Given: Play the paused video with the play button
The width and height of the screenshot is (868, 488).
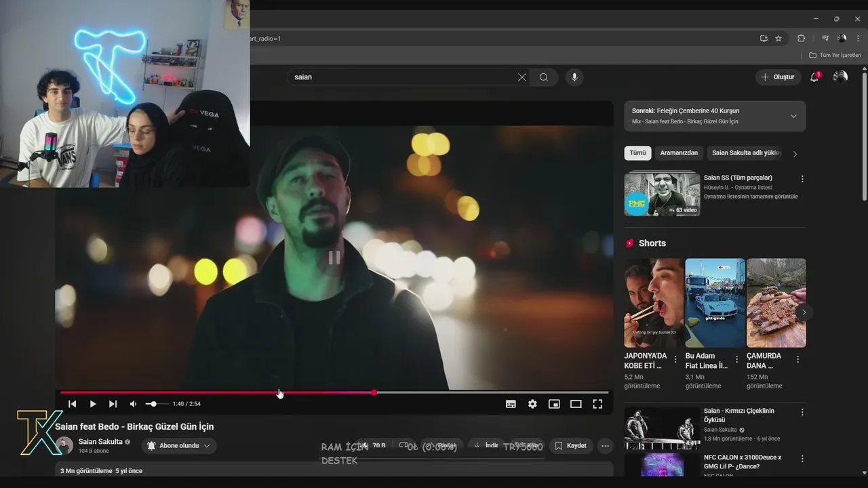Looking at the screenshot, I should click(93, 404).
